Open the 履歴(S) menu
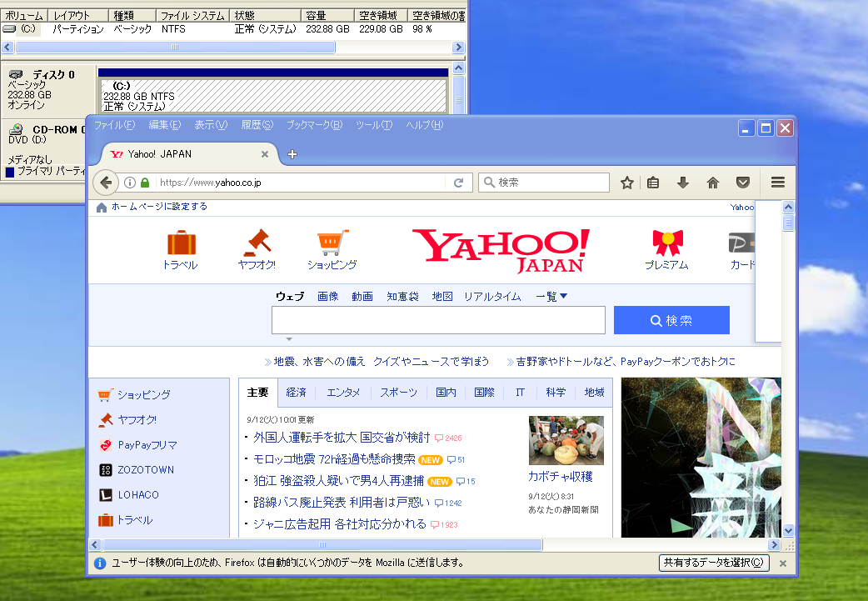 pos(257,125)
